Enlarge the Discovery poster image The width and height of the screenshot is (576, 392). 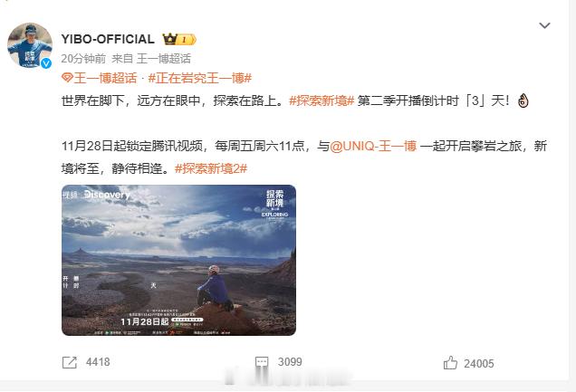(179, 260)
